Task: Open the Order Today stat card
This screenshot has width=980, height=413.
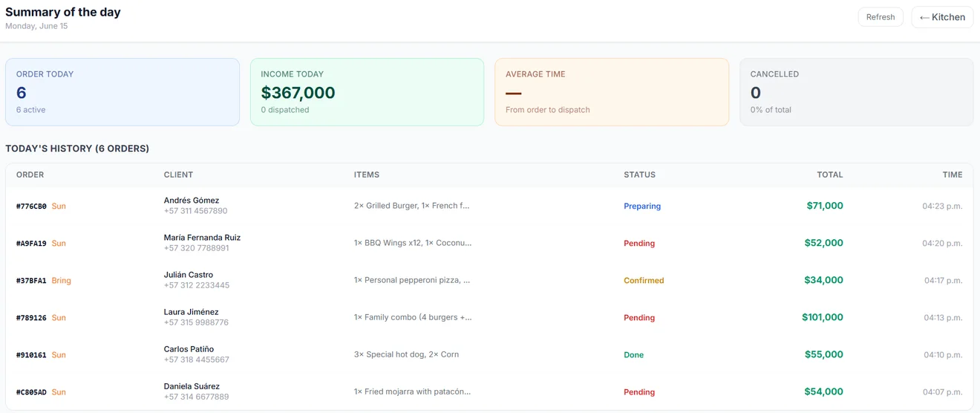Action: pos(122,92)
